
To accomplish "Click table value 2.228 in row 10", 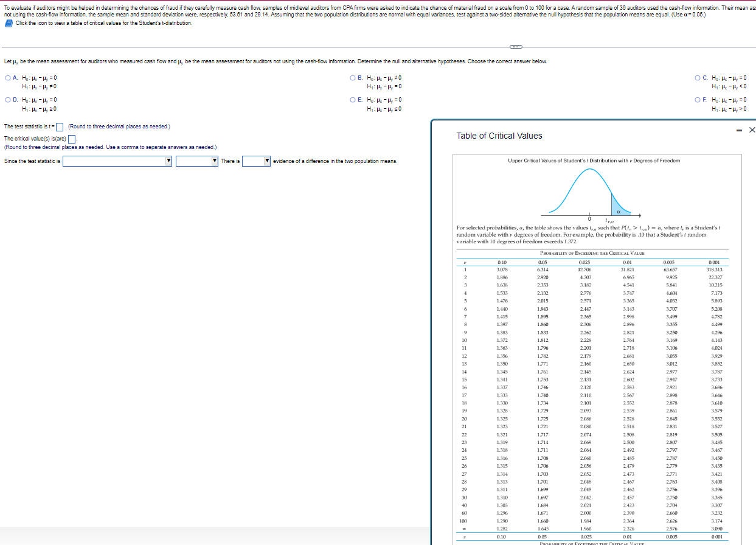I will pos(585,340).
